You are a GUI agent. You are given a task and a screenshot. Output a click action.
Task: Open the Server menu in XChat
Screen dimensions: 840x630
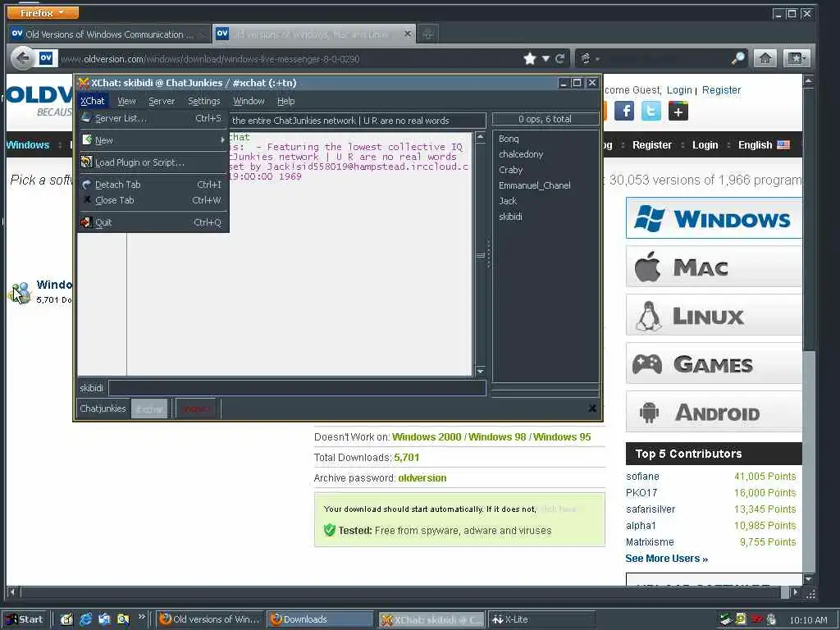point(162,101)
